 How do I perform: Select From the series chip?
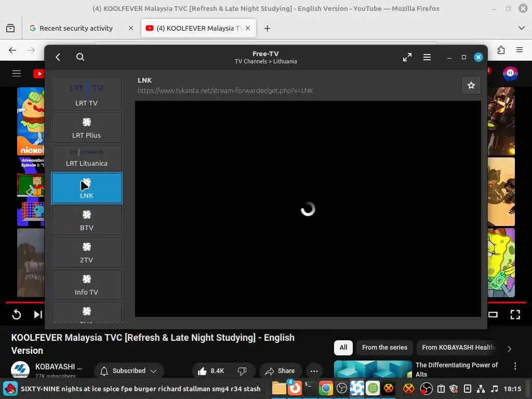point(384,348)
